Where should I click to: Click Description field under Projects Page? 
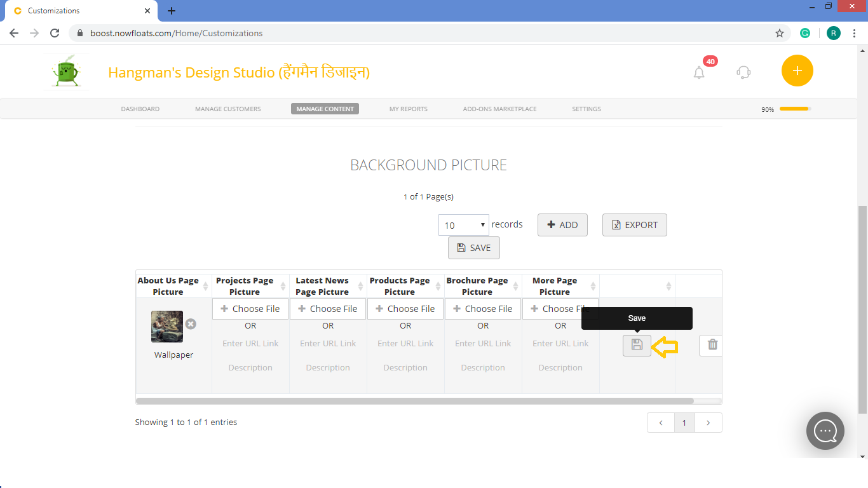[x=250, y=367]
